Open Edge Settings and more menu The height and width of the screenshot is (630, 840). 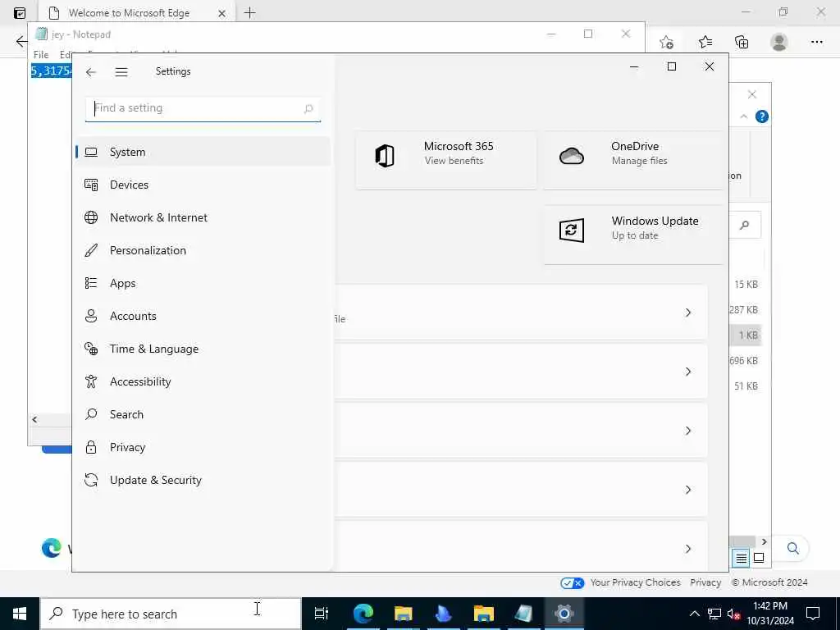tap(817, 42)
